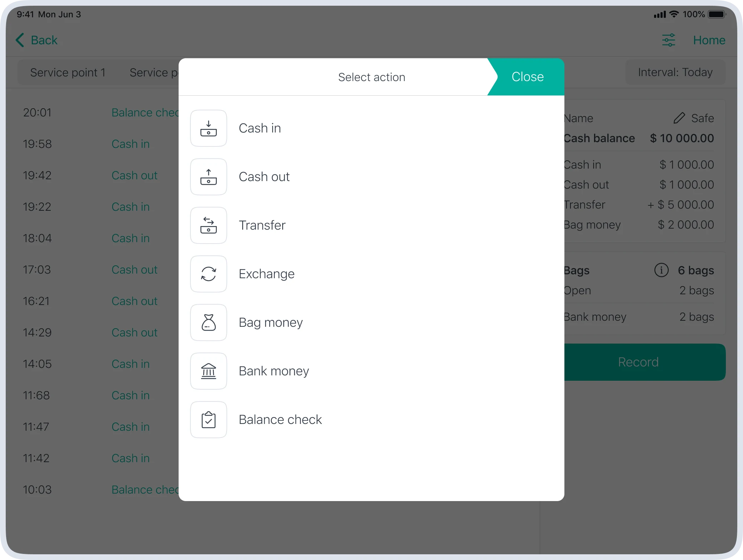Viewport: 743px width, 560px height.
Task: Show bags info with the info icon
Action: coord(661,270)
